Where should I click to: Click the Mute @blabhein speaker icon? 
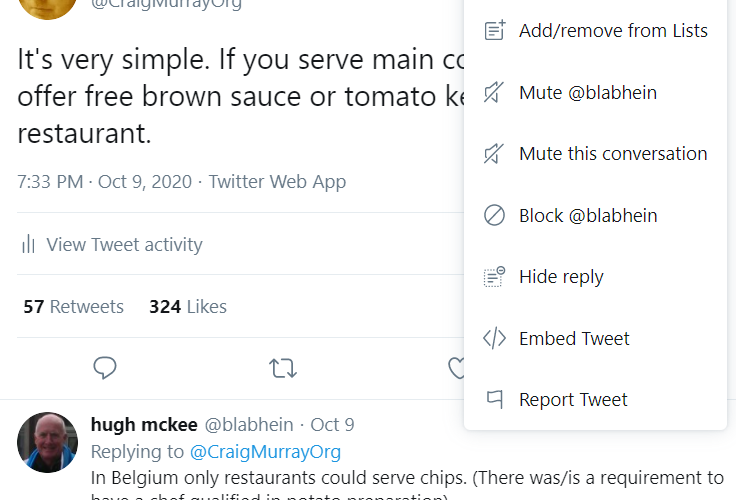click(x=494, y=93)
